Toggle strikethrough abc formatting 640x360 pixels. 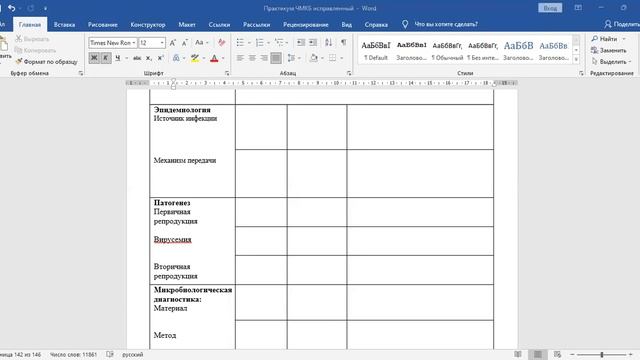(x=137, y=58)
